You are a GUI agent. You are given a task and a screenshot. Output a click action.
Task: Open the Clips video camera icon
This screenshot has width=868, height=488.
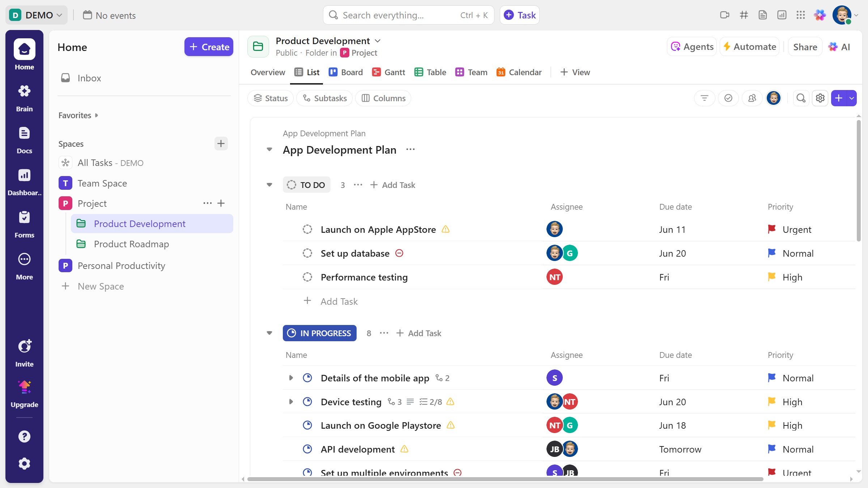click(724, 15)
